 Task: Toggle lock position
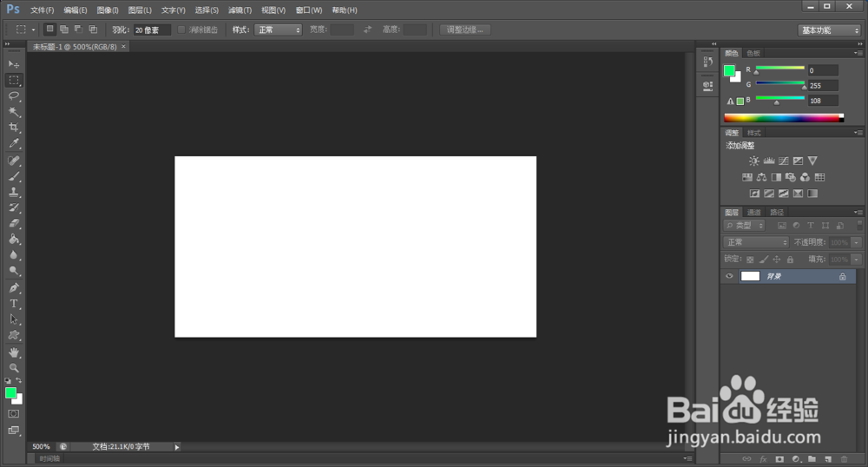click(x=777, y=260)
